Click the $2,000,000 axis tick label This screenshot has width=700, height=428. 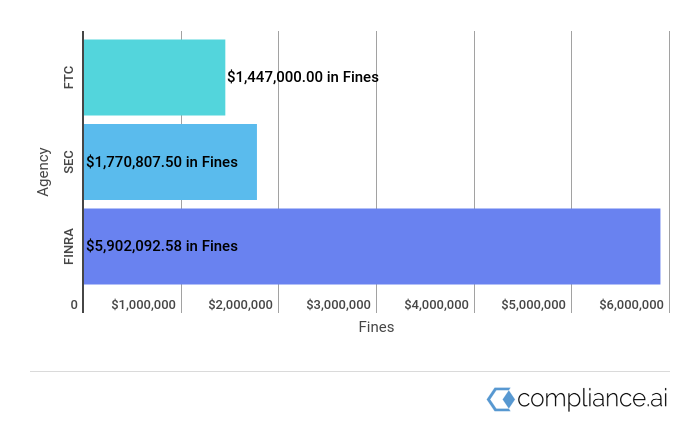coord(241,305)
